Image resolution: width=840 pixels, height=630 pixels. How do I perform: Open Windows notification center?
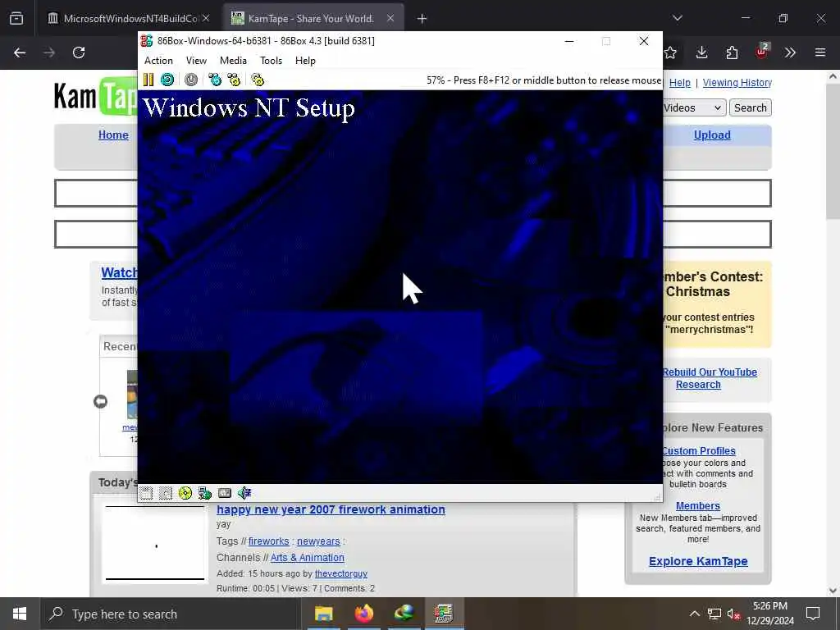point(813,614)
